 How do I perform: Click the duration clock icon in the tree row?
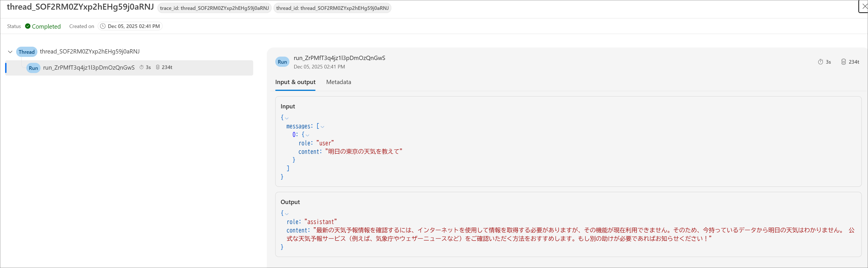(142, 67)
